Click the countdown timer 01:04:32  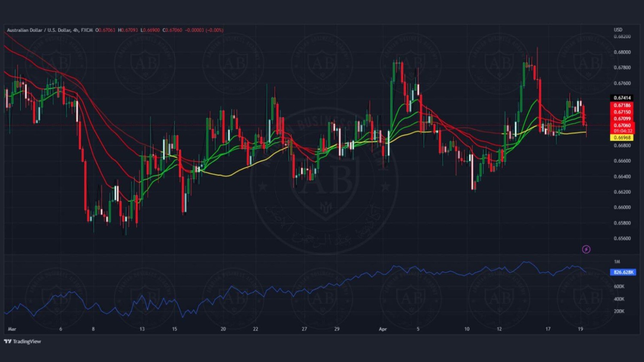point(622,131)
